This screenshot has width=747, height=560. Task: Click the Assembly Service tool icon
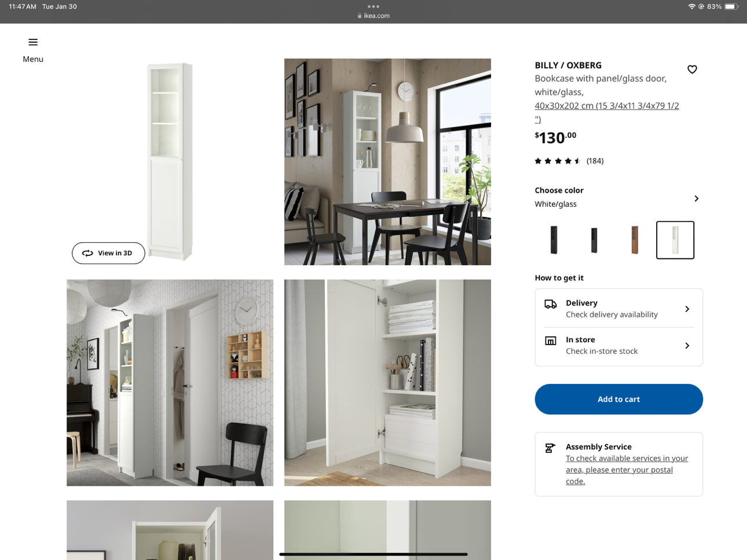[x=550, y=448]
